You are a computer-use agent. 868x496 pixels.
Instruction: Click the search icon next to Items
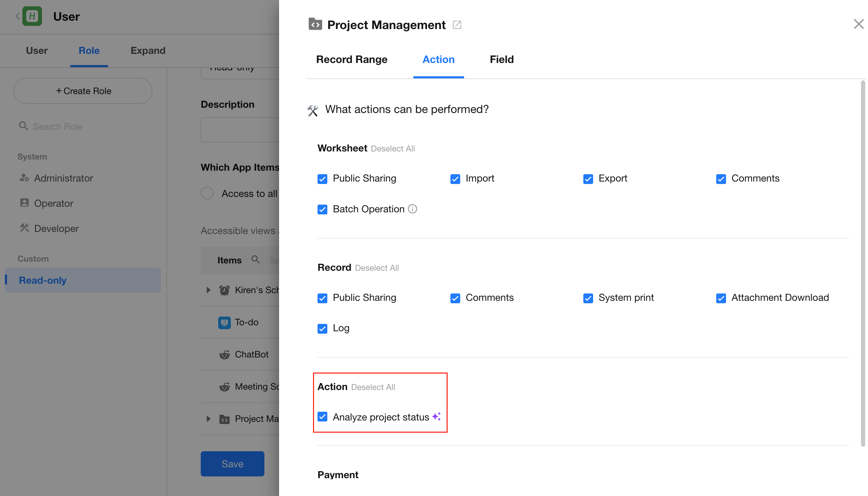[x=256, y=260]
